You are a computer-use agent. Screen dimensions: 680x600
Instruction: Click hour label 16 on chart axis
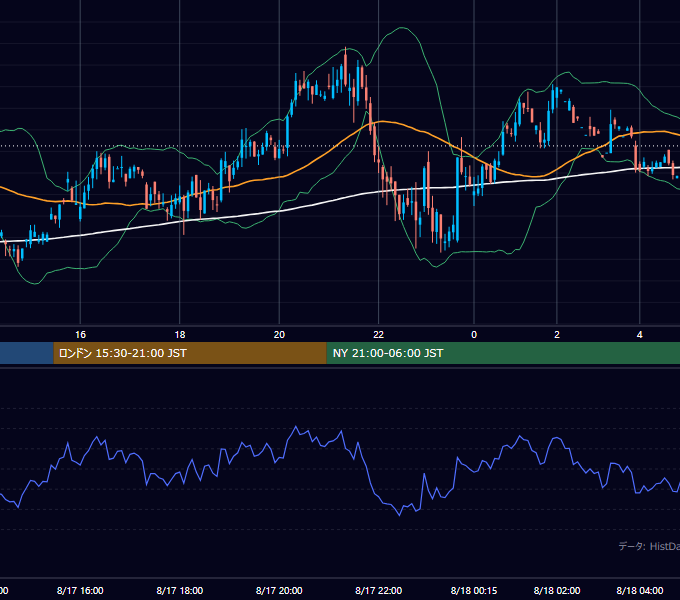coord(80,335)
